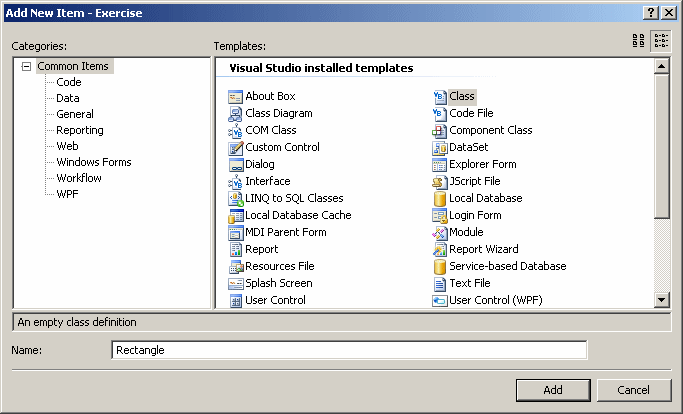Pick the Local Database Cache icon

(235, 215)
